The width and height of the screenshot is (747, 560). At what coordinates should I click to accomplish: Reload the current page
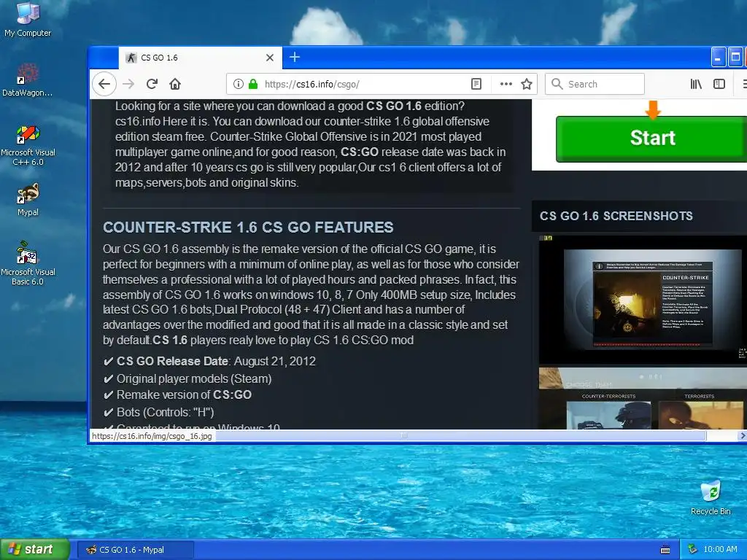[x=152, y=85]
